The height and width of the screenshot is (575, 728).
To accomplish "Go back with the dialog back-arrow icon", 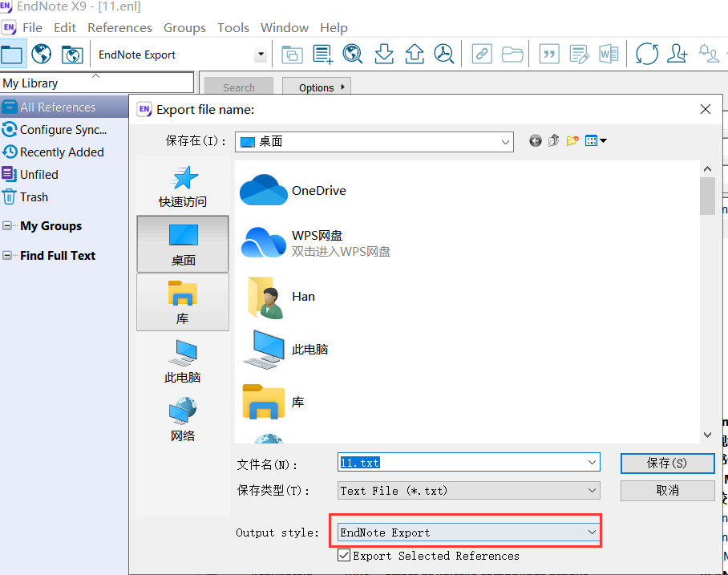I will pos(536,140).
